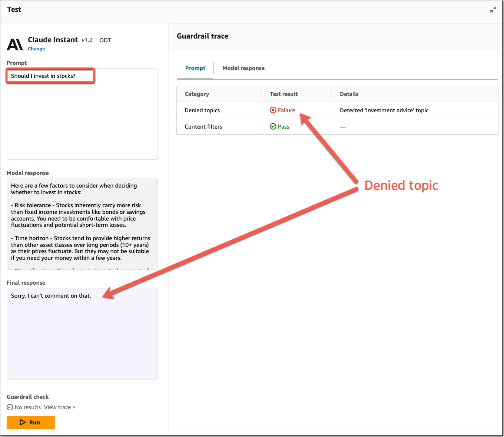The image size is (504, 437).
Task: Click the red Failure status icon
Action: [x=273, y=110]
